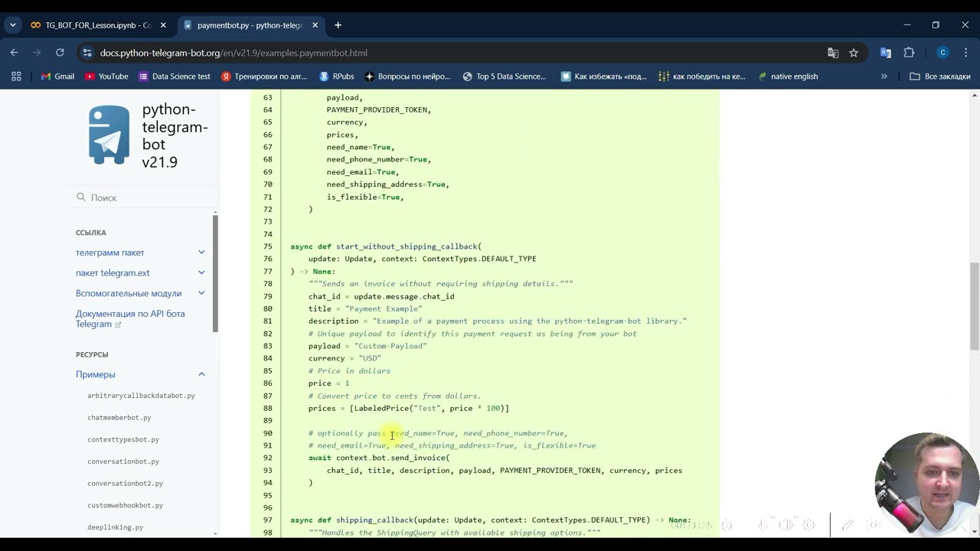Expand the Вспомогательные модули chevron

(201, 292)
